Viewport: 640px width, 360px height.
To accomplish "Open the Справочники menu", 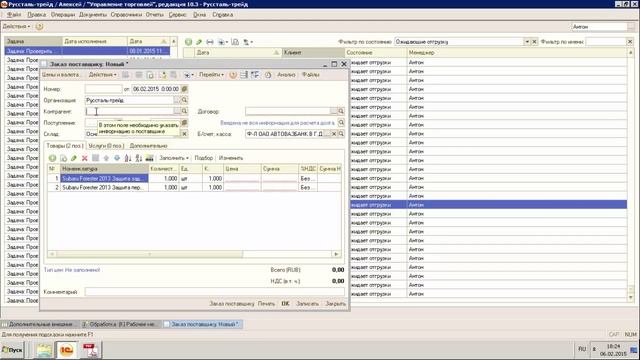I will pos(126,15).
